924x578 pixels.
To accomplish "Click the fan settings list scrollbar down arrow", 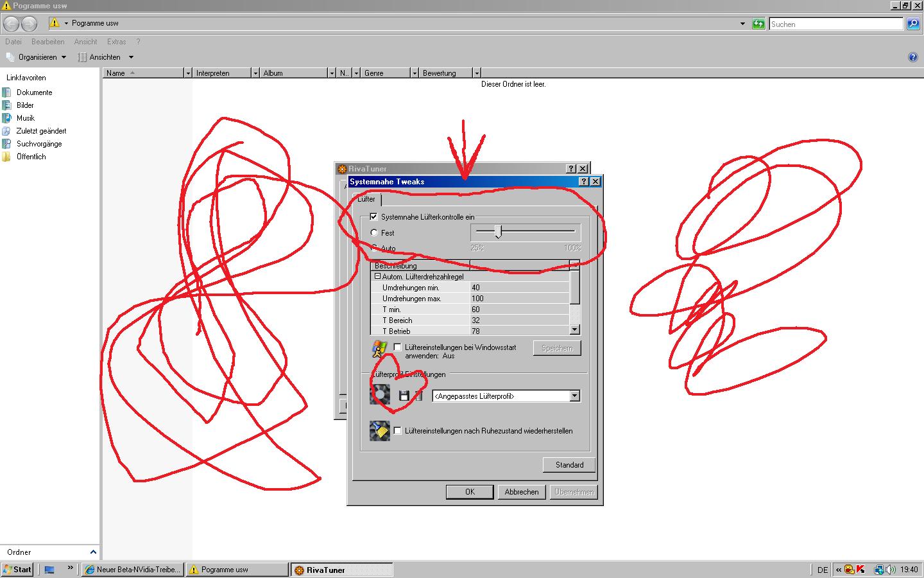I will pos(574,329).
